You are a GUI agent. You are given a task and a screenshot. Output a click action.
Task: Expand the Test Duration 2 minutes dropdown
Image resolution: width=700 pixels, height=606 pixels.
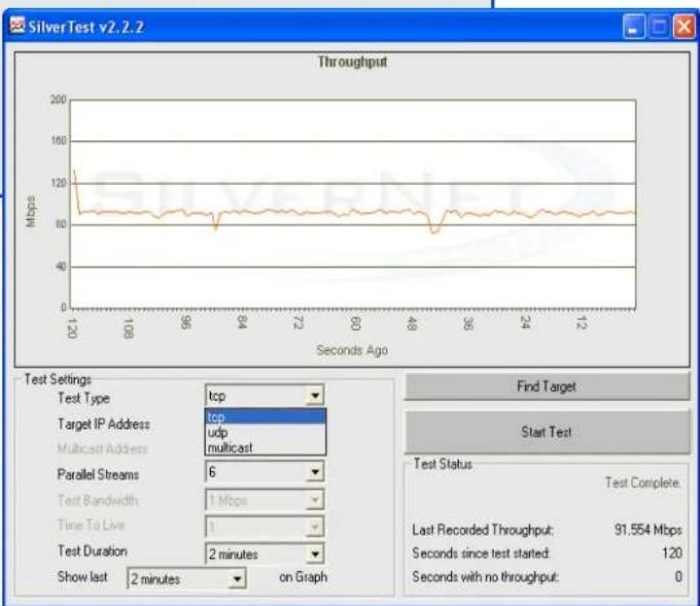(x=315, y=554)
